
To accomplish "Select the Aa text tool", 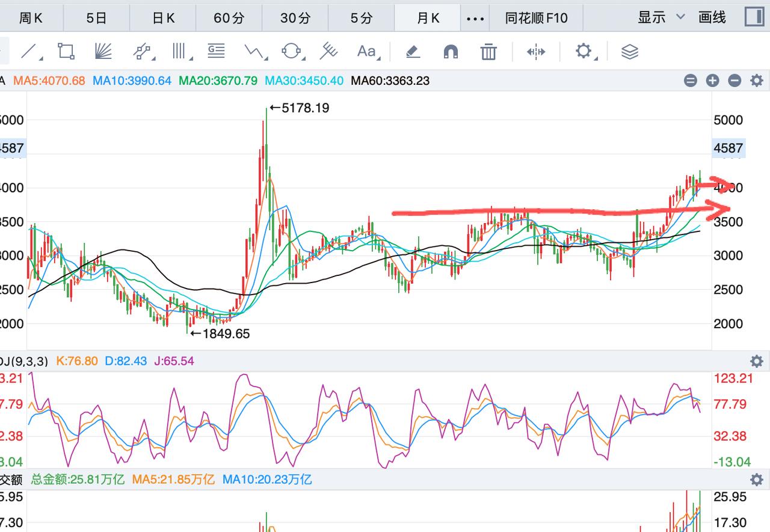I will point(368,51).
